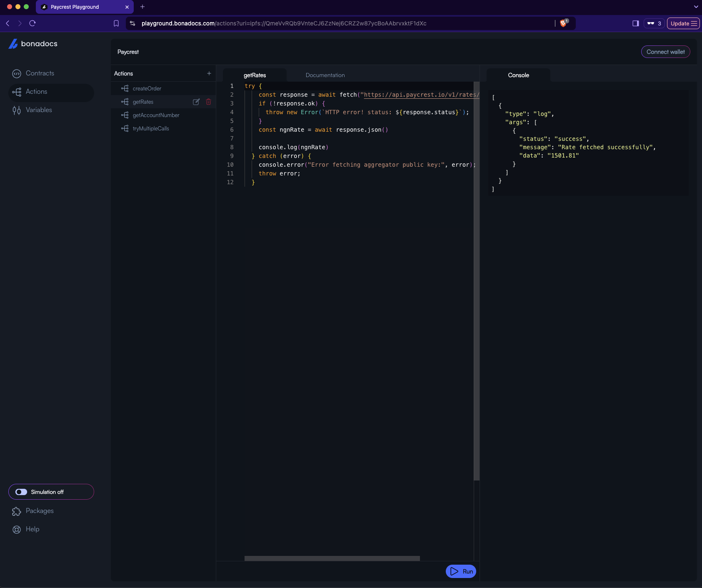
Task: Click the response.json() code line
Action: 323,130
